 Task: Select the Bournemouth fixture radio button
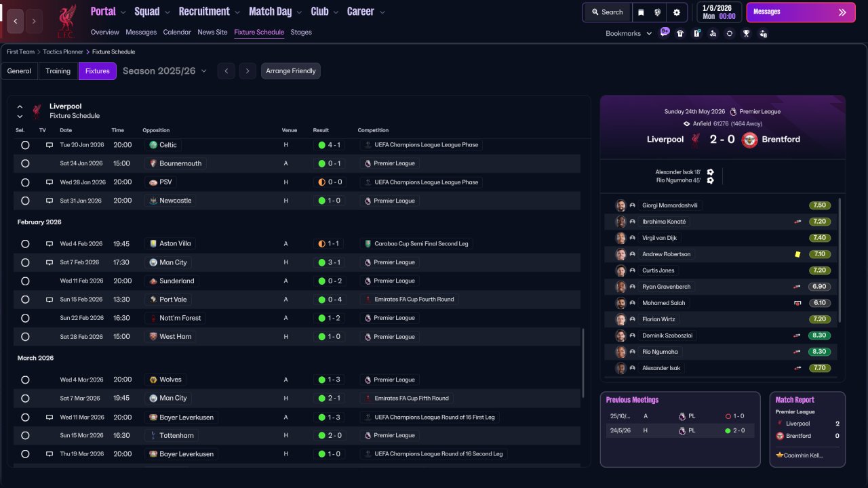click(25, 163)
